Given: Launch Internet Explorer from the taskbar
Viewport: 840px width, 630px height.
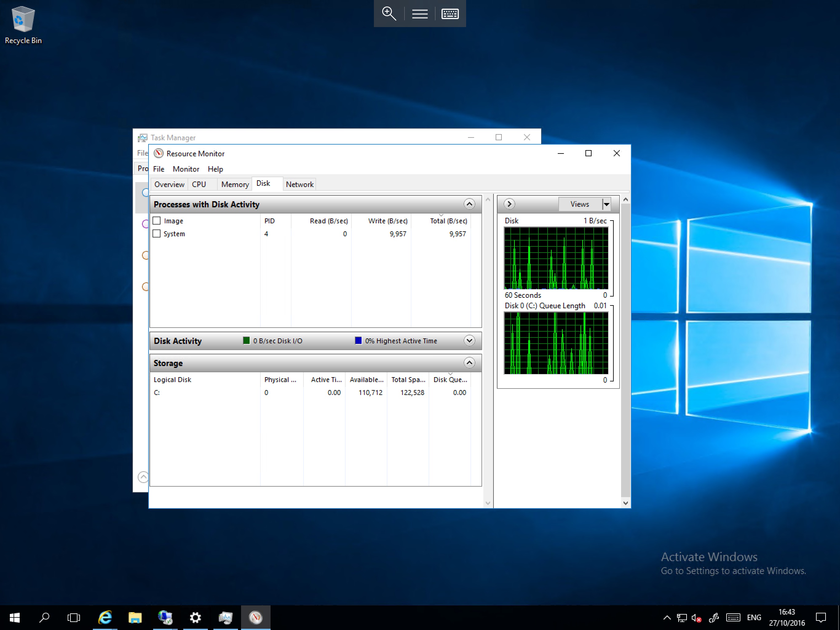Looking at the screenshot, I should pos(105,617).
